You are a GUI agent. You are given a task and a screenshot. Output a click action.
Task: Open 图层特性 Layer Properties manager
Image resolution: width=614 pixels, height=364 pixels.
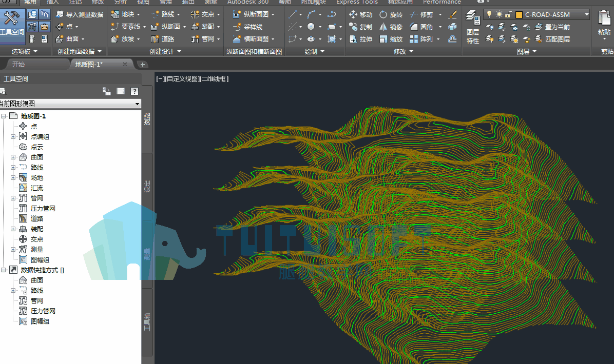coord(473,27)
